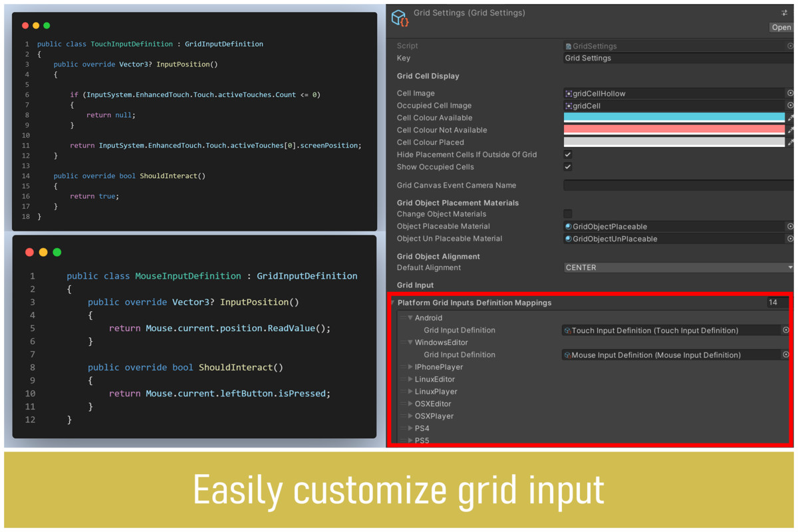Image resolution: width=798 pixels, height=532 pixels.
Task: Open the object picker for GridObjectUnPlaceable material
Action: [x=790, y=239]
